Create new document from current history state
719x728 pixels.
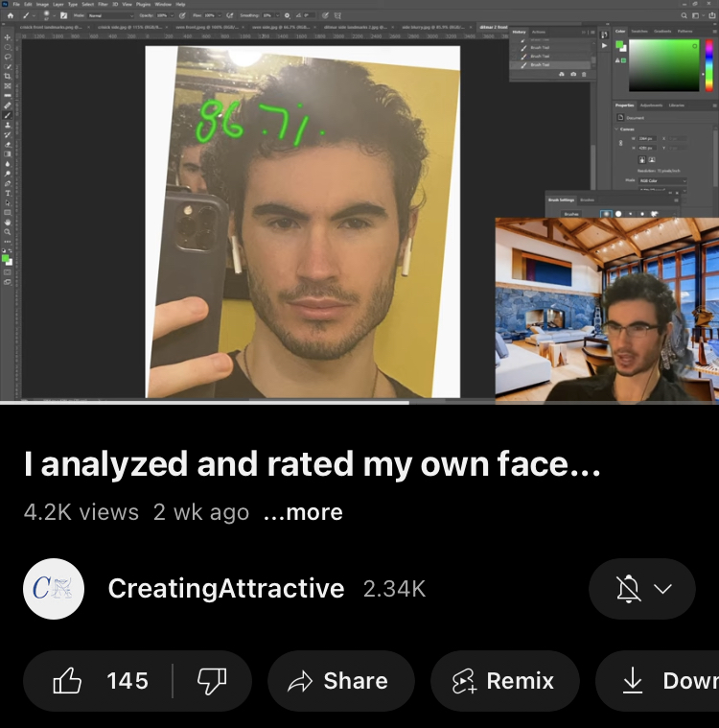click(562, 74)
